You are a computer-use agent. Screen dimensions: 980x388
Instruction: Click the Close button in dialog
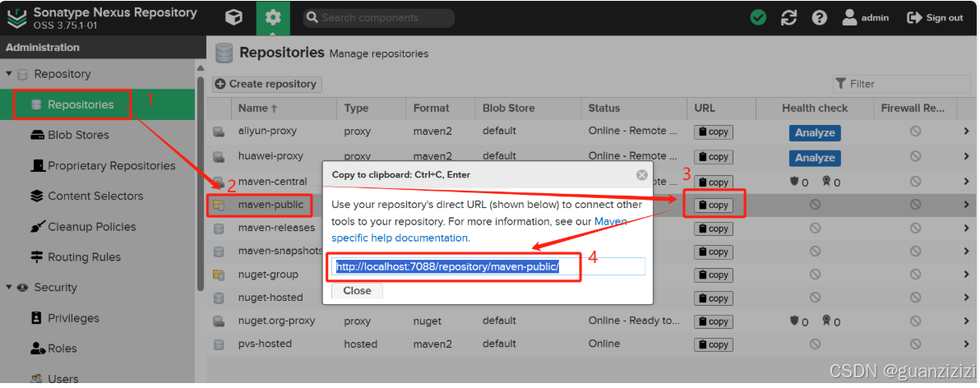(x=357, y=290)
